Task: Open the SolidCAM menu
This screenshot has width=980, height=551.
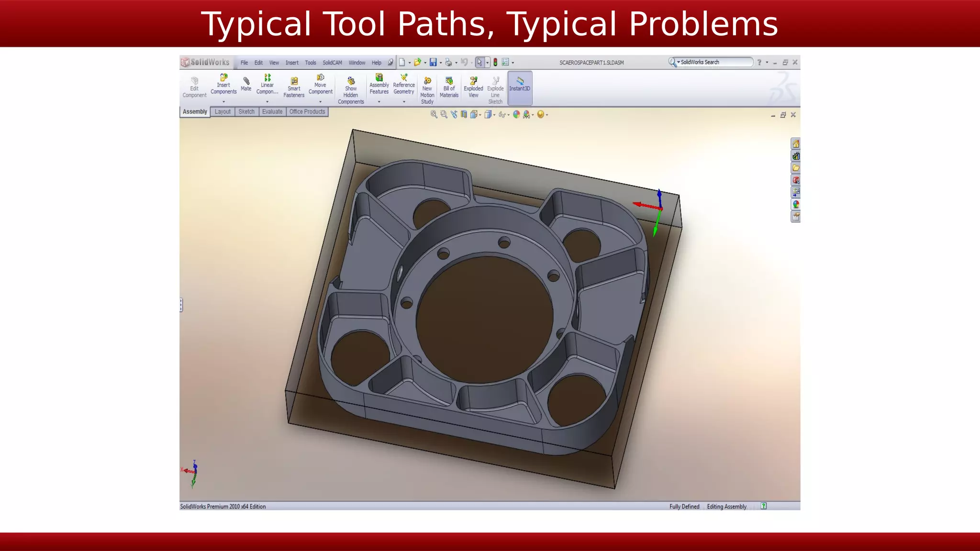Action: coord(332,63)
